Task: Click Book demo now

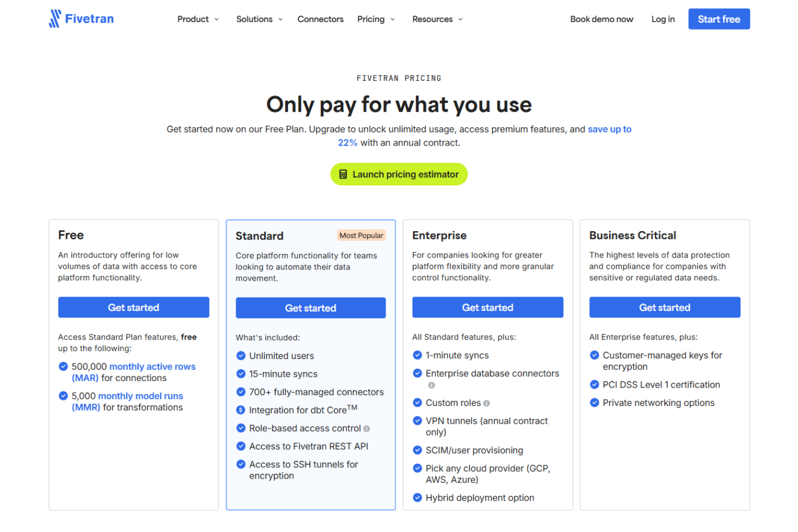Action: coord(602,19)
